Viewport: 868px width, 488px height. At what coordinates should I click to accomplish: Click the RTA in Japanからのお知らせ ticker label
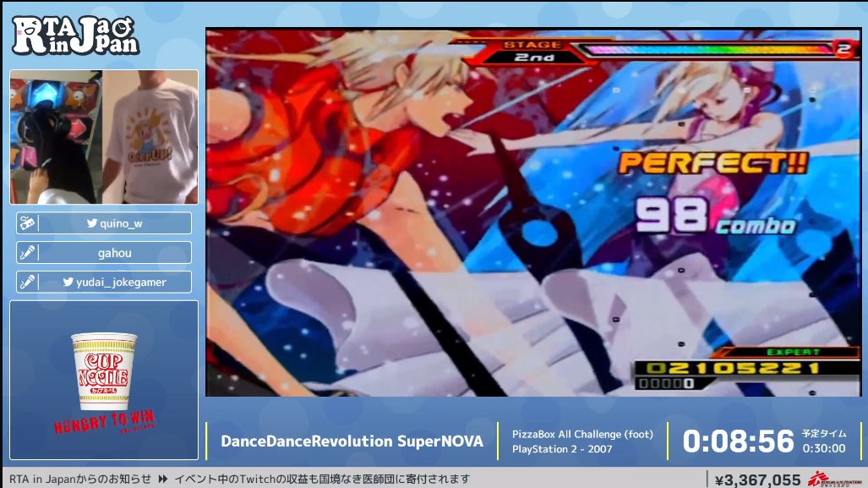click(80, 480)
